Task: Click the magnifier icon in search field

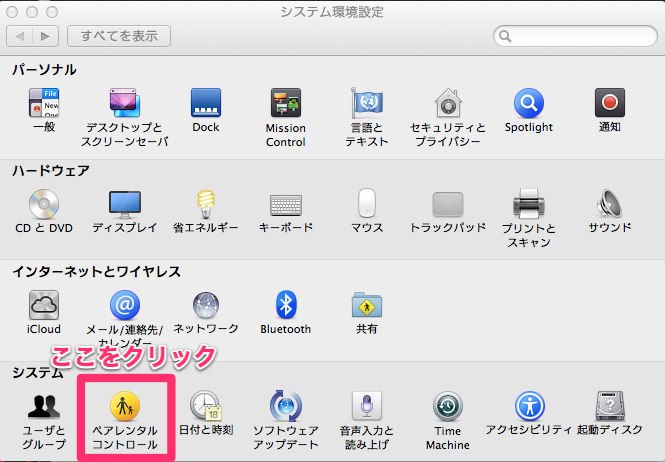Action: [505, 36]
